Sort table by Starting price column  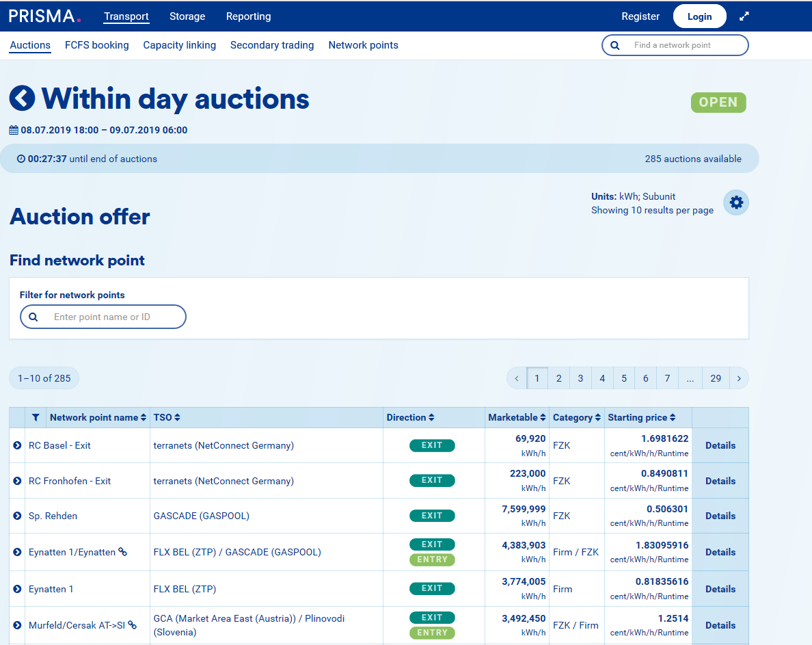click(x=641, y=417)
